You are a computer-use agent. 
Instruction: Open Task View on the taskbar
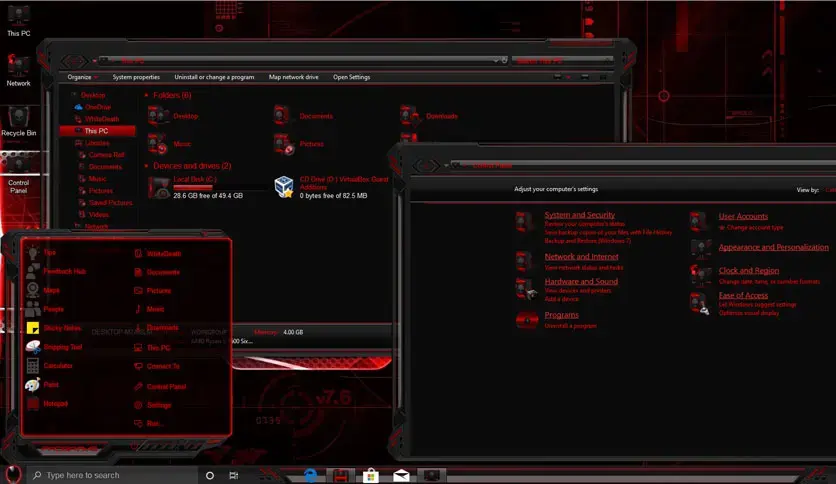(234, 475)
